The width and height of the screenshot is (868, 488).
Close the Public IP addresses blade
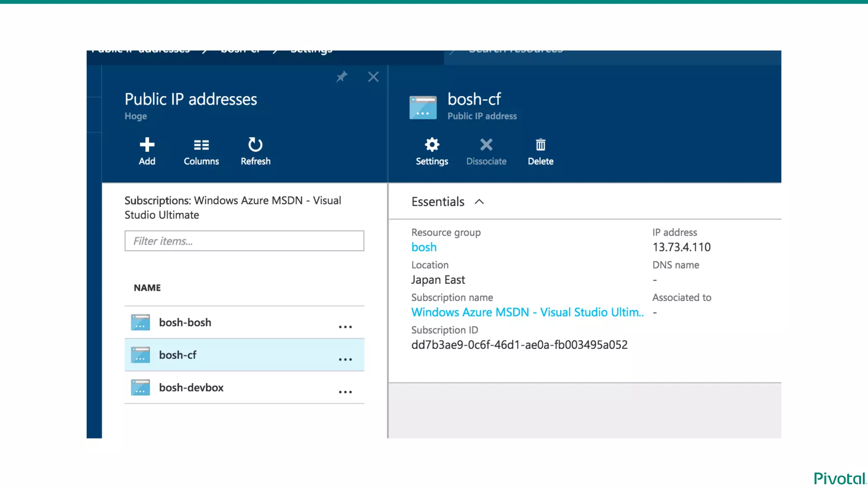point(373,77)
